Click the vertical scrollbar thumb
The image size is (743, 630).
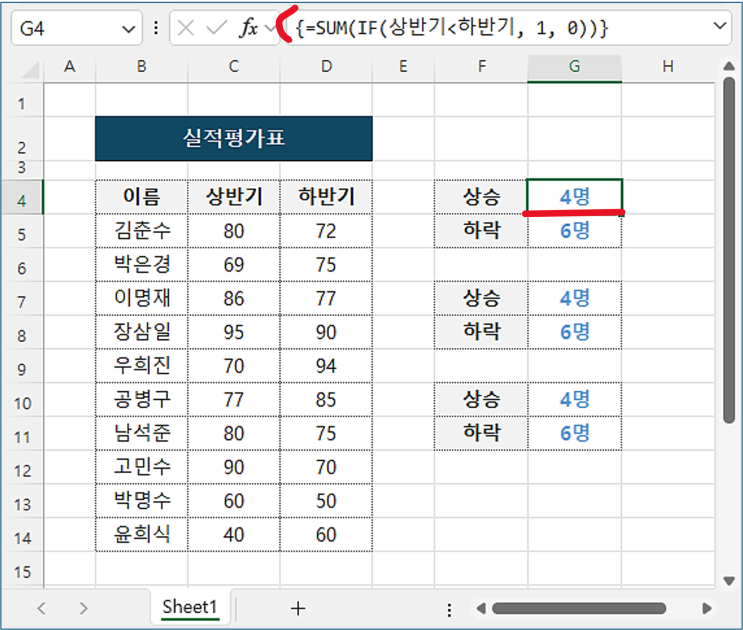[x=729, y=251]
